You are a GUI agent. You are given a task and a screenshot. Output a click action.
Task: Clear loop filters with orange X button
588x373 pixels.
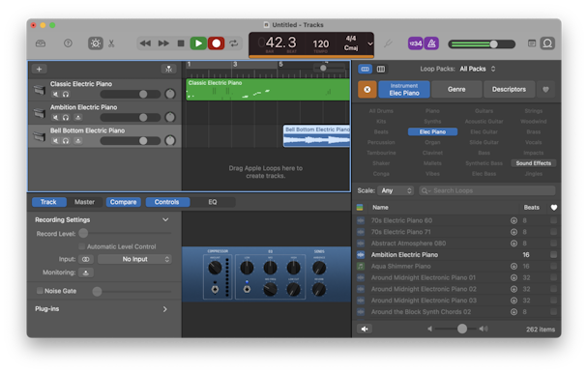[367, 90]
